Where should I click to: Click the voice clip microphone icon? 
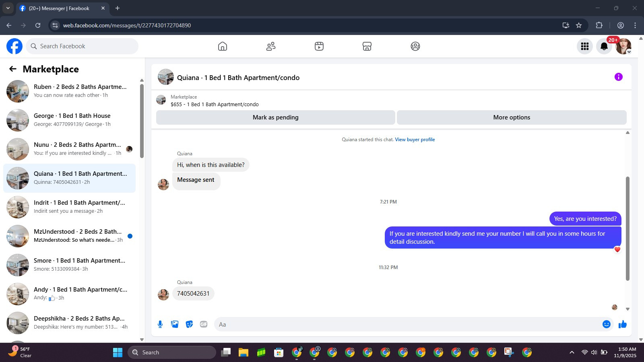(x=160, y=324)
